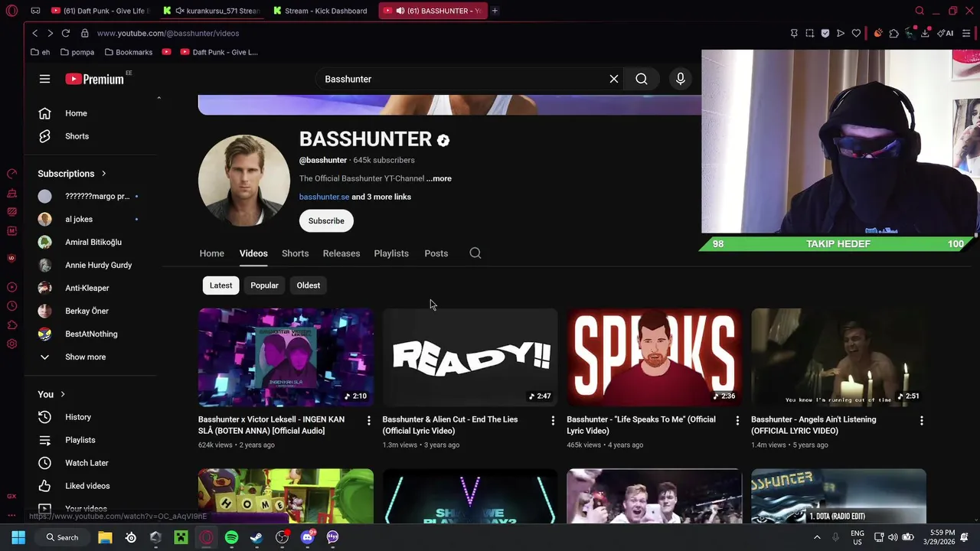Select the Latest sort chip
The height and width of the screenshot is (551, 980).
point(220,285)
